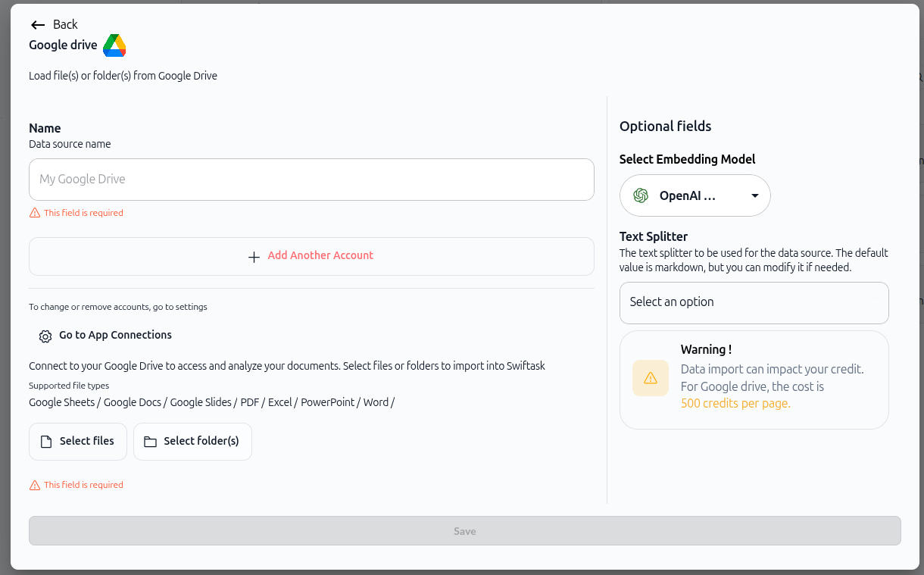
Task: Click the greyed Save button
Action: (464, 531)
